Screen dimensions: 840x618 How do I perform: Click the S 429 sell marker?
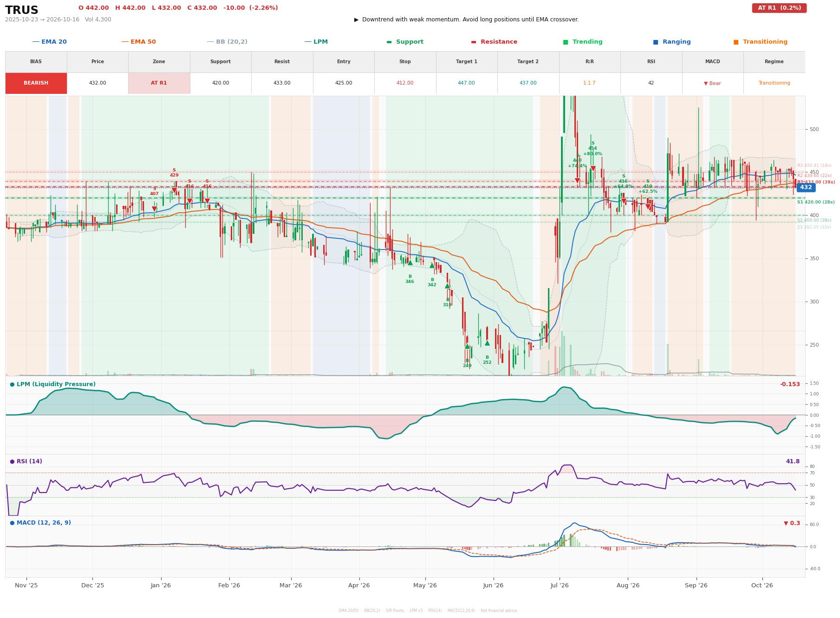pyautogui.click(x=174, y=191)
